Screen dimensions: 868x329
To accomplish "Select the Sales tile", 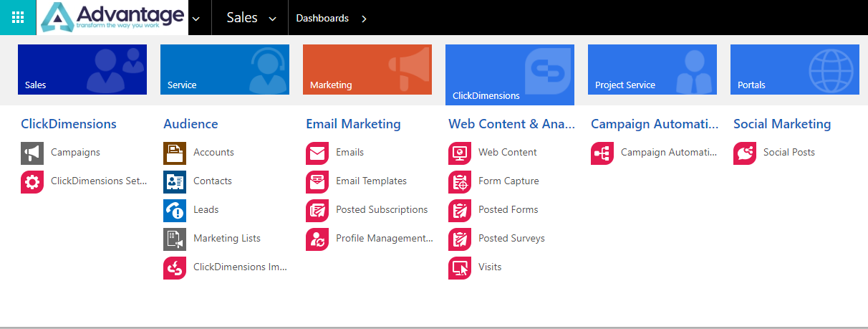I will [82, 70].
